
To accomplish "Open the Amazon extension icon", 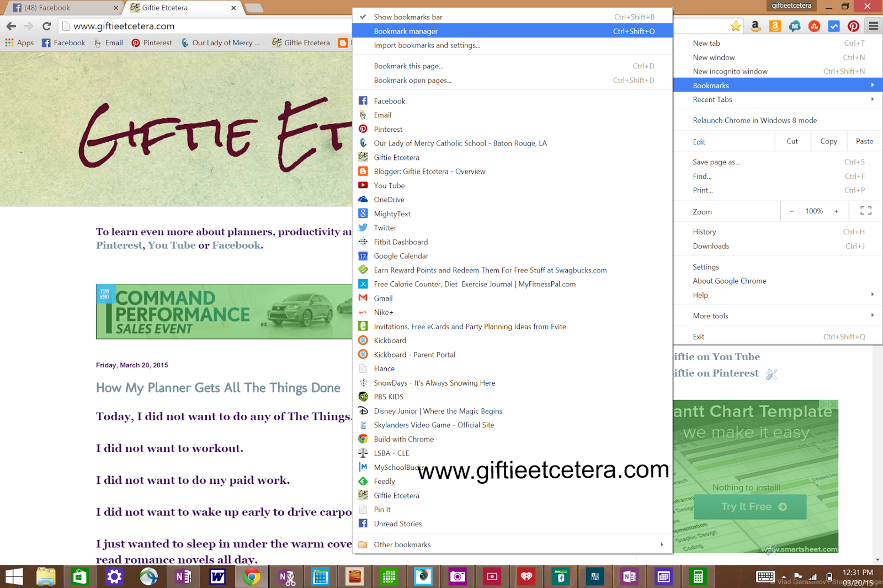I will (x=756, y=26).
